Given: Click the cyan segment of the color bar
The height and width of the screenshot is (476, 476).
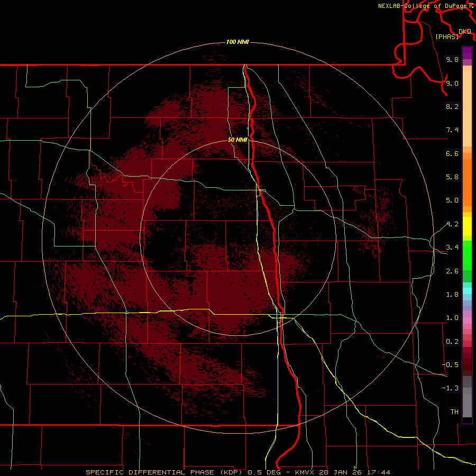Looking at the screenshot, I should (467, 291).
